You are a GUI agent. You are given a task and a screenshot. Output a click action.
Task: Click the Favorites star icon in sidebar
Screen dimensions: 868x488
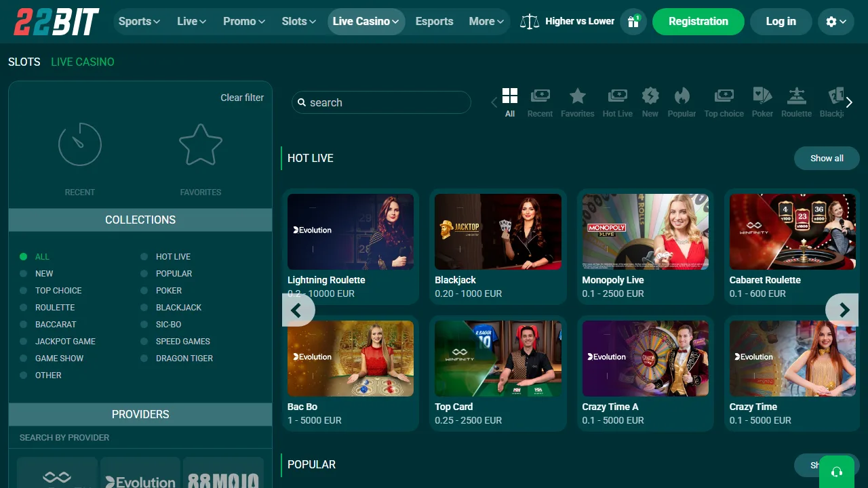201,144
